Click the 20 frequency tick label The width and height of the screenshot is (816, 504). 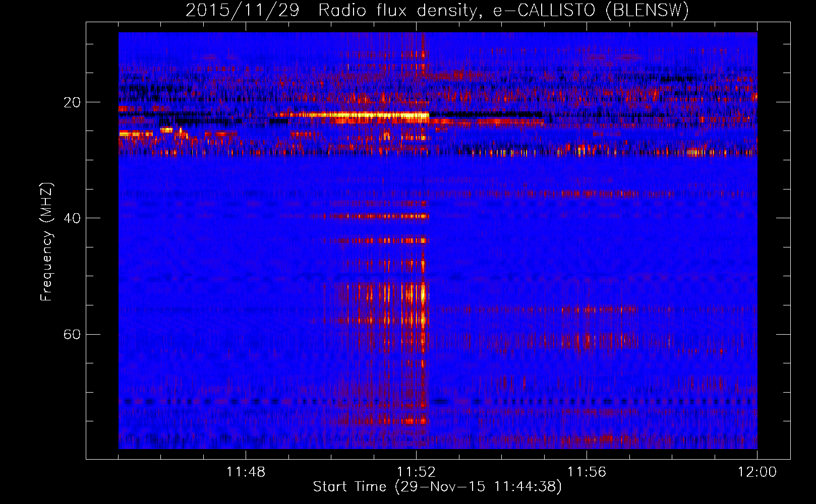pyautogui.click(x=72, y=102)
